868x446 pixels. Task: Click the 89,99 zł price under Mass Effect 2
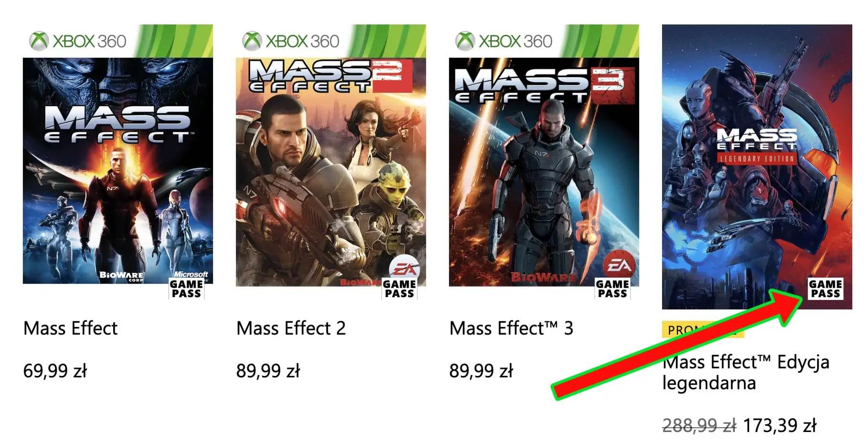[268, 371]
